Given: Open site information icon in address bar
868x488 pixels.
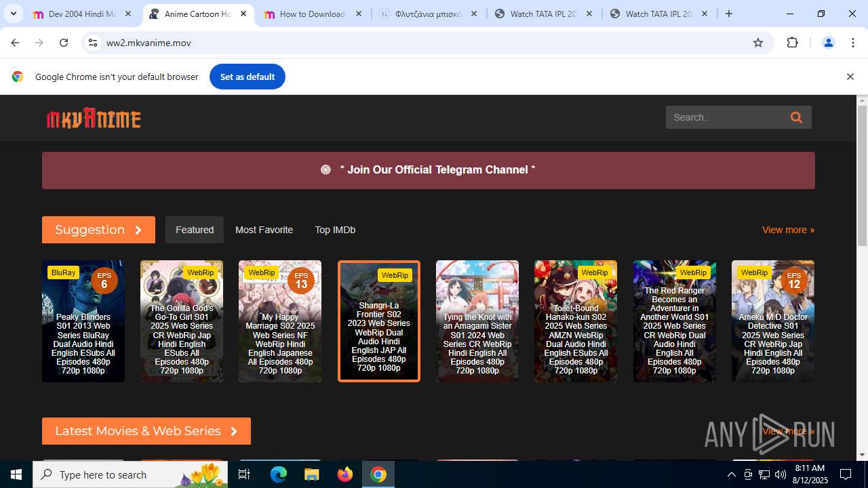Looking at the screenshot, I should pyautogui.click(x=93, y=43).
